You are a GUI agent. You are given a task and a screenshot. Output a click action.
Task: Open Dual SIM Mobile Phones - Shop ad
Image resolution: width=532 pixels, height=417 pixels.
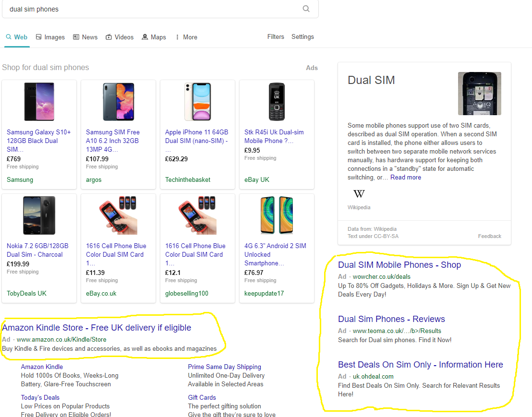point(399,265)
